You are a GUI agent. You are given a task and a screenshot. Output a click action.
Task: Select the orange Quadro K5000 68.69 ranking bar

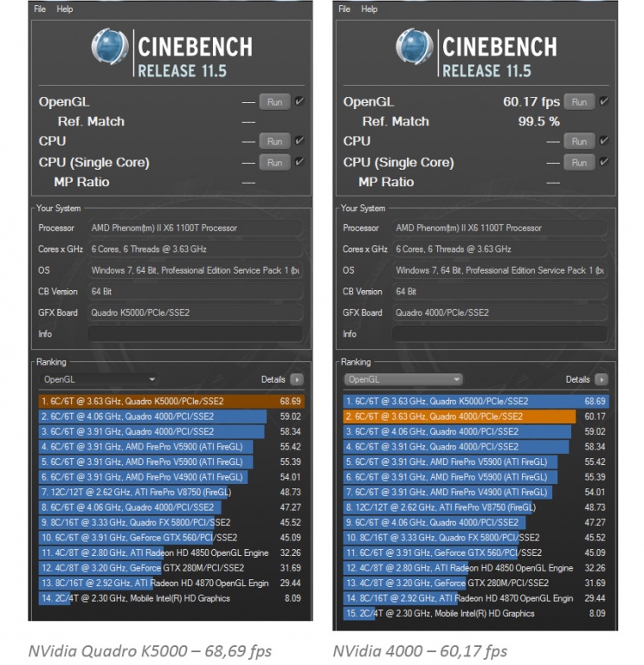[x=171, y=401]
